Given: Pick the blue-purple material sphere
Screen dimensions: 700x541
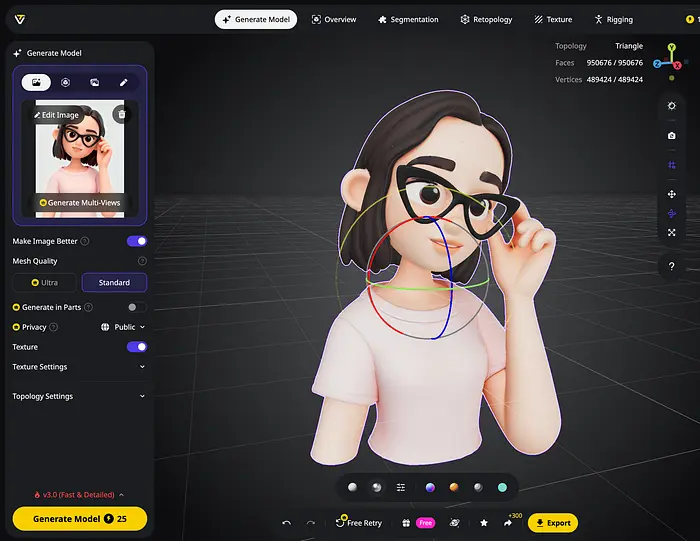Looking at the screenshot, I should click(430, 487).
